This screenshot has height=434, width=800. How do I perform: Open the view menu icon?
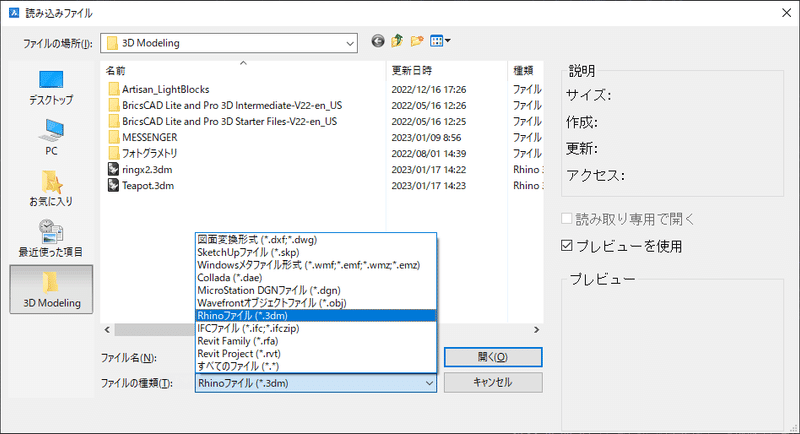pos(440,41)
